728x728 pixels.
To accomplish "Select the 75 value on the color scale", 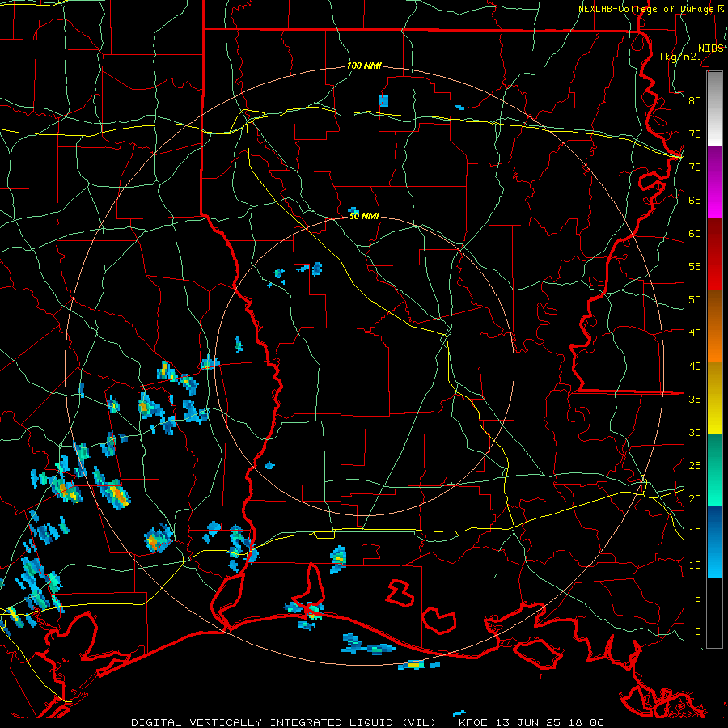I will 695,134.
